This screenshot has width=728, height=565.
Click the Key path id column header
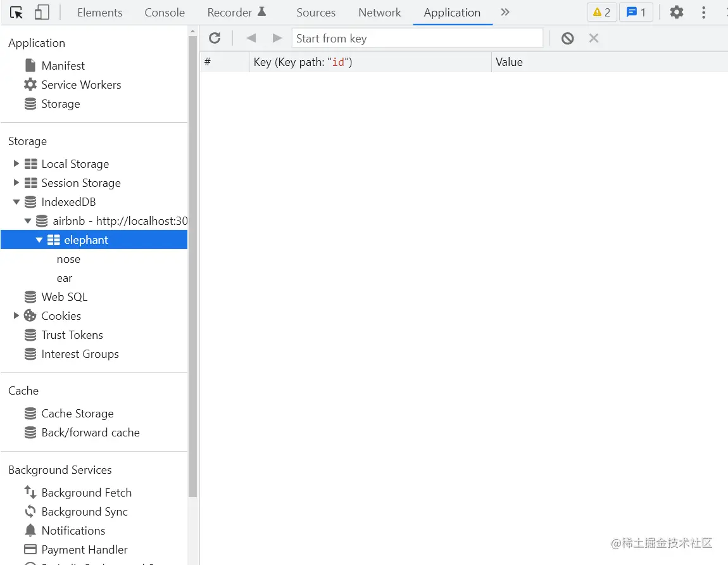coord(370,62)
